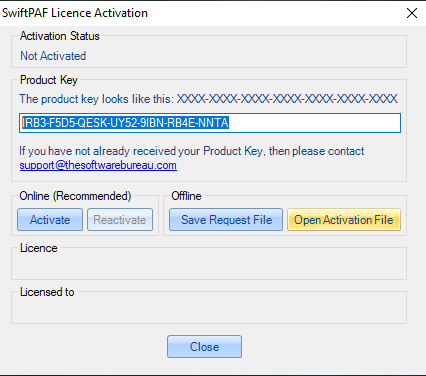Click the Licence group label
Screen dimensions: 426x376
(39, 248)
